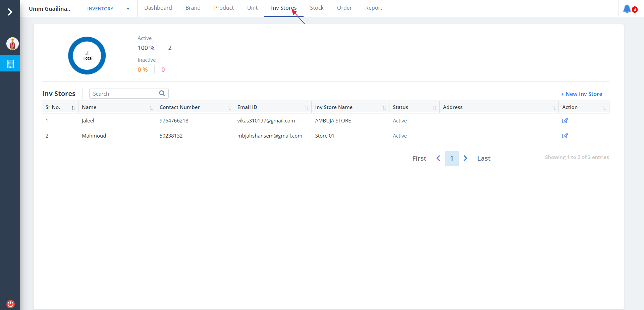Viewport: 644px width, 310px height.
Task: Jump to the Last page
Action: coord(484,158)
